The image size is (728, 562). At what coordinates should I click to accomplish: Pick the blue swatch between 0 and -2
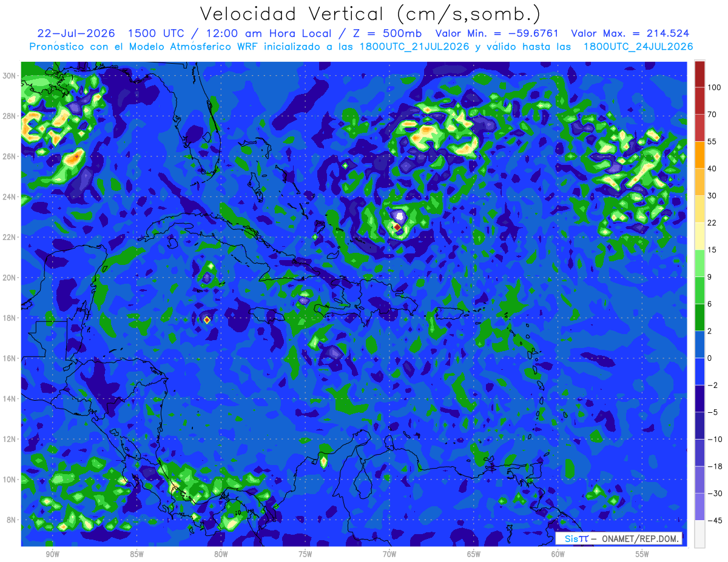point(699,372)
